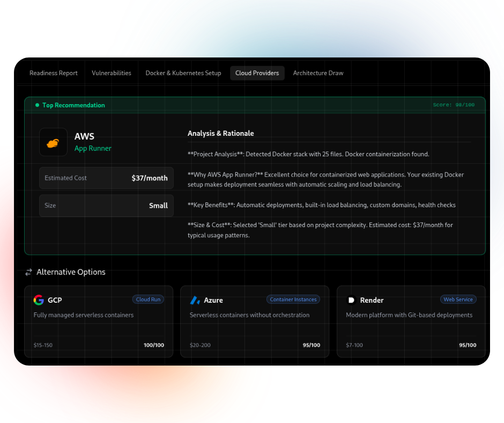Click the $7-100 price range on Render
Screen dimensions: 504x423
click(354, 345)
